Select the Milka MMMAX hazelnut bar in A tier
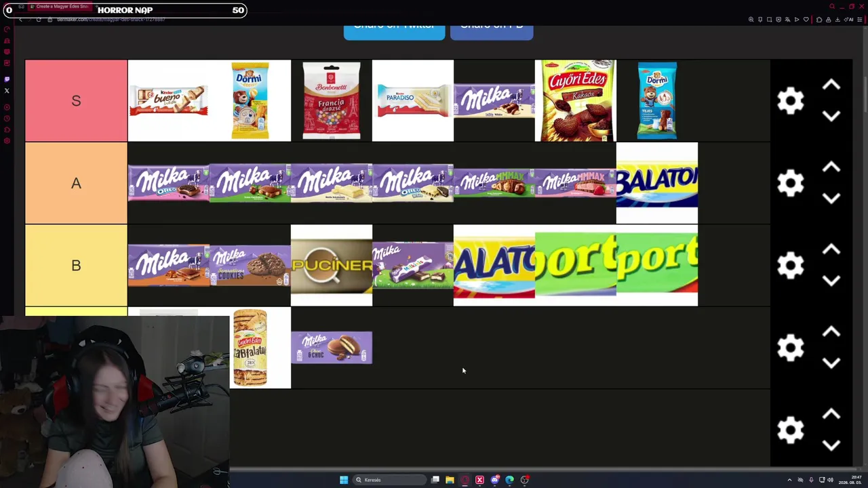 point(494,183)
